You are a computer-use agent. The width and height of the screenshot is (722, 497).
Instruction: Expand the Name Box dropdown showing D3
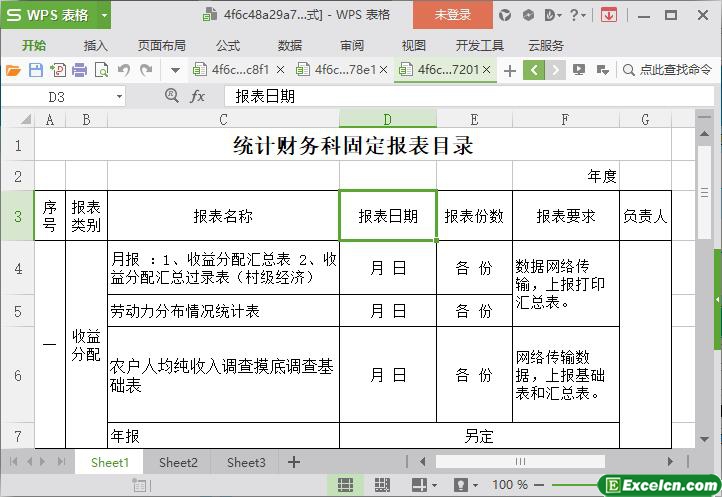click(119, 97)
